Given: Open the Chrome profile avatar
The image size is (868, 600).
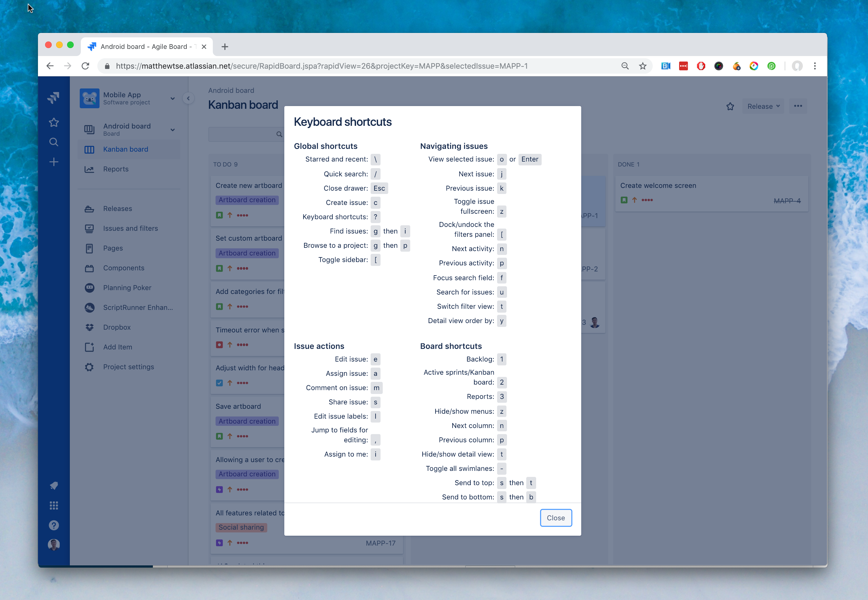Looking at the screenshot, I should [x=797, y=66].
